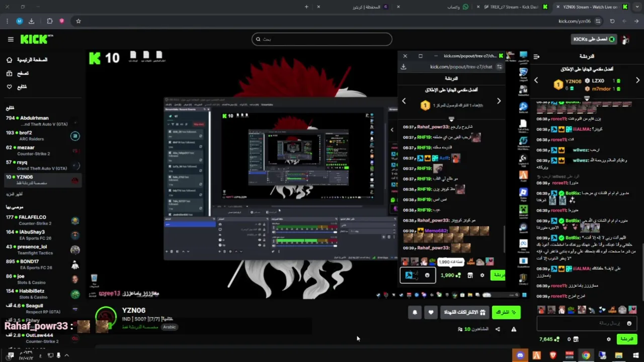Image resolution: width=644 pixels, height=362 pixels.
Task: Click emoji icon in popout chat input
Action: coord(427,276)
